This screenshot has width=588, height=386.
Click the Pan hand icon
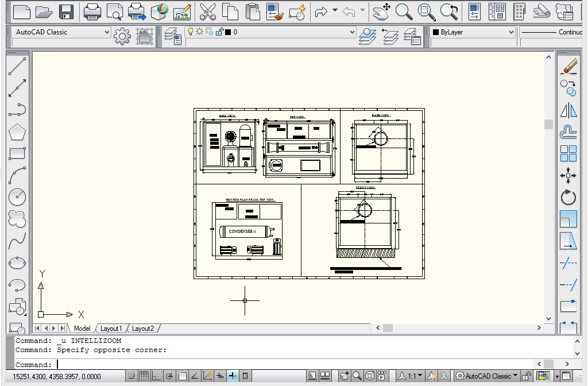[381, 11]
